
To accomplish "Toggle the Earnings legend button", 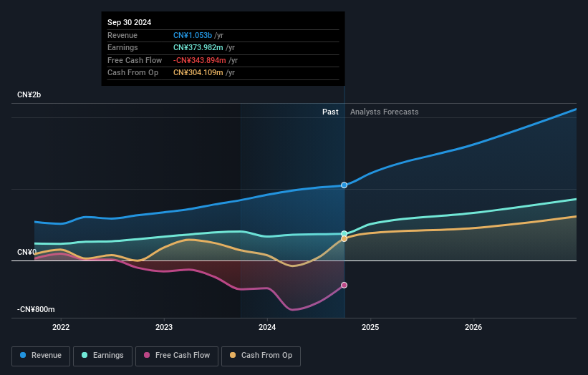I will click(x=102, y=356).
